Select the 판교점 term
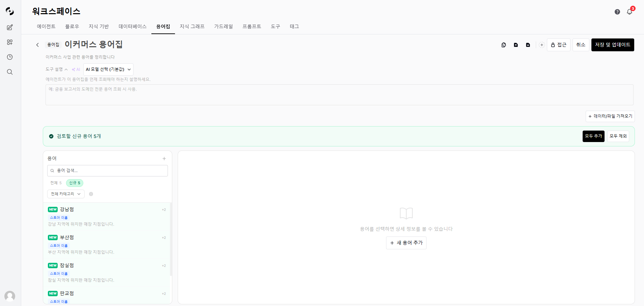This screenshot has width=644, height=306. coord(107,296)
